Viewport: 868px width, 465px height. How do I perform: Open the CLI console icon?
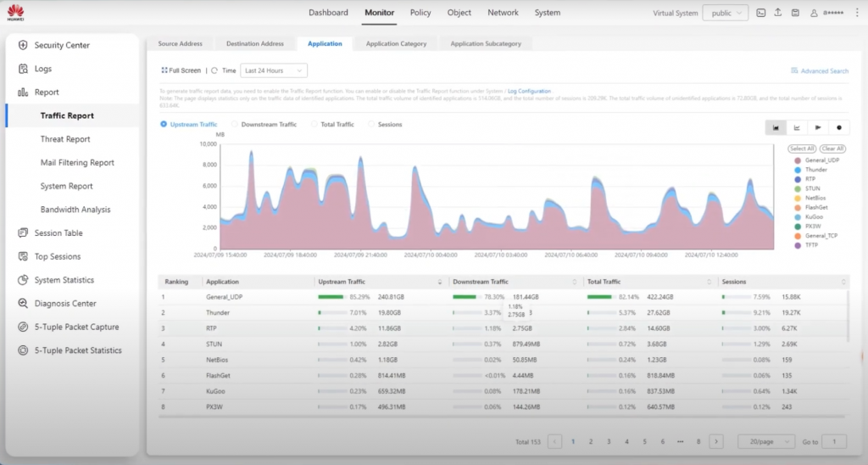pos(761,13)
